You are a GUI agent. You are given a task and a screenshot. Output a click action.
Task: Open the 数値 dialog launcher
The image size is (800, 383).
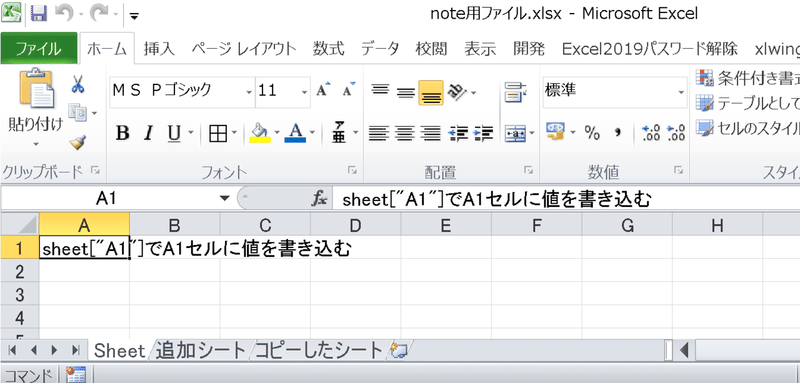pyautogui.click(x=678, y=170)
